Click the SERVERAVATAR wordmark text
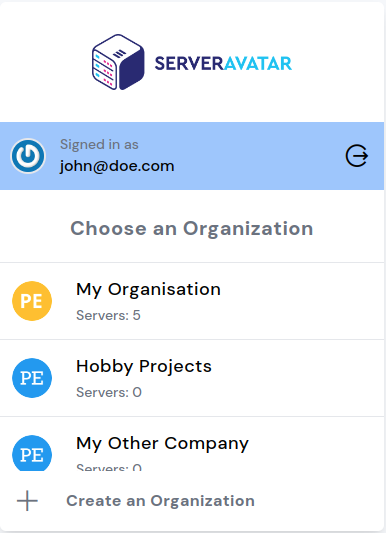The image size is (386, 533). click(223, 64)
